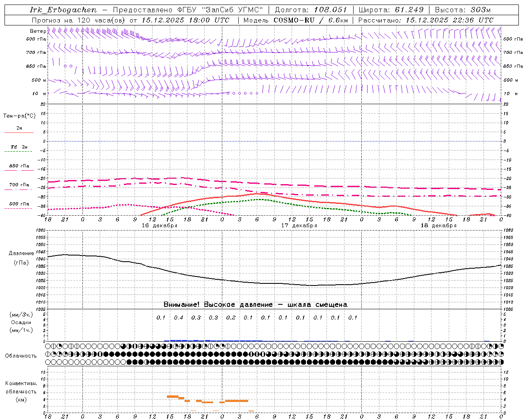
Task: Click the Давление pressure panel label
Action: pos(21,253)
